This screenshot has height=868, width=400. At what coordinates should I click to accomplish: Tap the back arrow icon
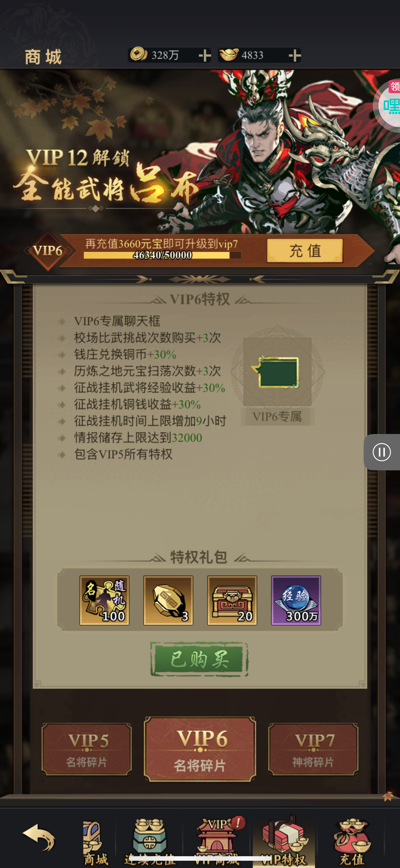(x=39, y=838)
